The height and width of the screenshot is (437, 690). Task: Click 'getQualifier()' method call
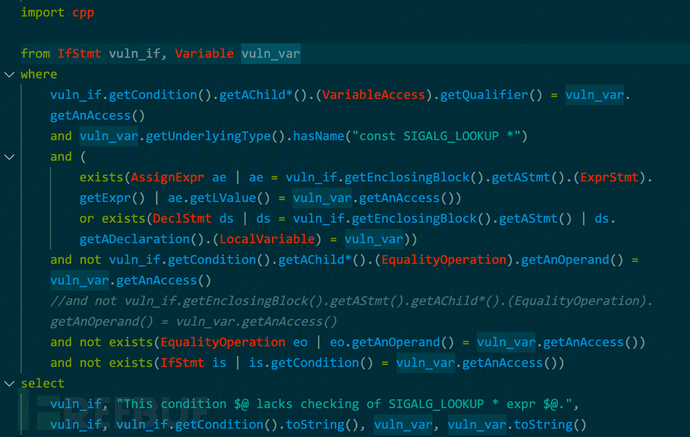(491, 95)
